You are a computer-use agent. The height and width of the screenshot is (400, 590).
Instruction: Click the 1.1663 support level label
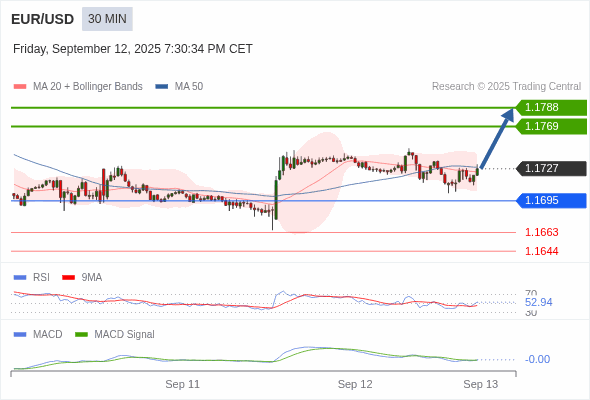(x=541, y=232)
